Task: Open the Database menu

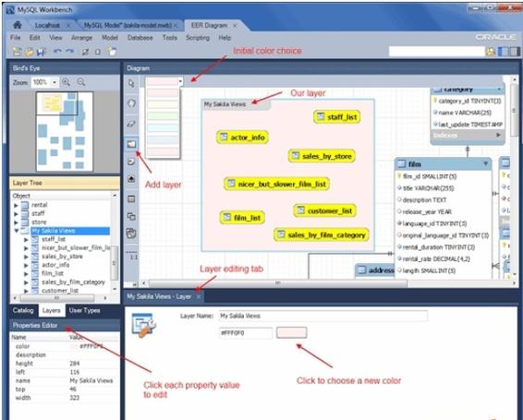Action: pos(140,38)
